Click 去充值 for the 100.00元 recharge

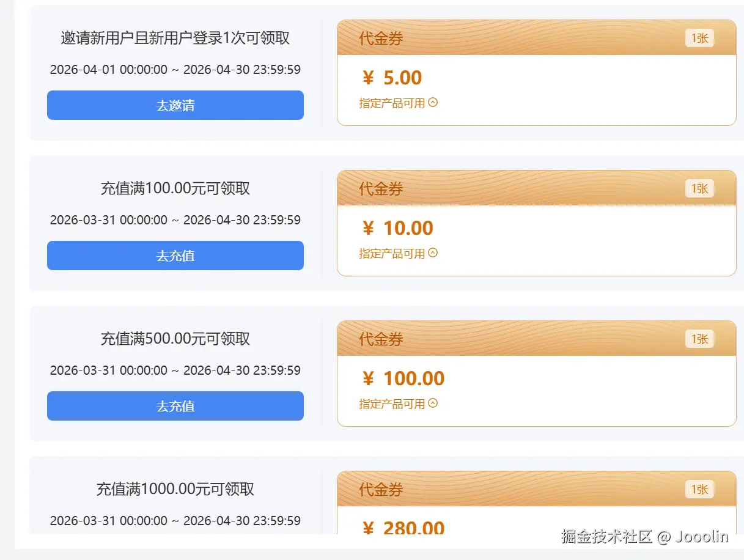pyautogui.click(x=175, y=256)
